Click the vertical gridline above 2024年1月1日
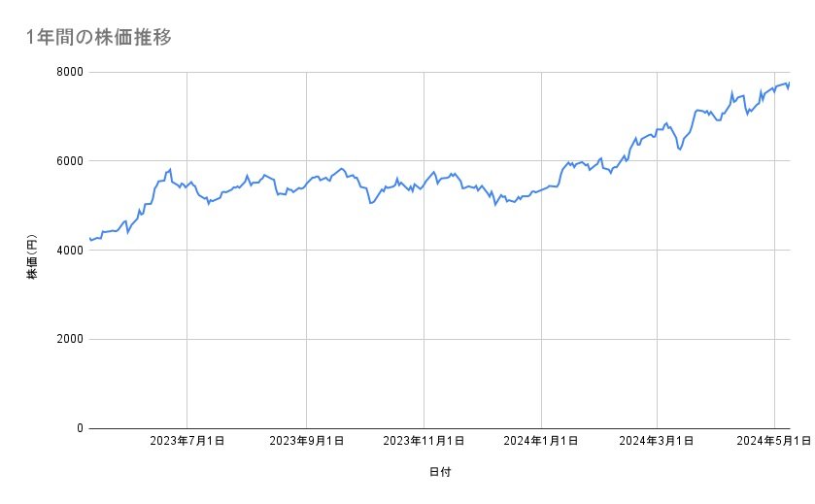 (541, 291)
